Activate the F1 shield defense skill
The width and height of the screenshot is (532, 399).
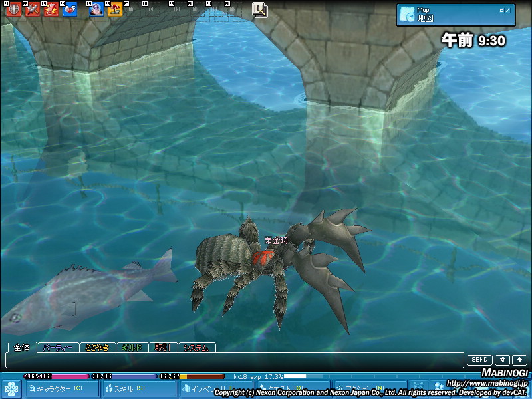[14, 9]
